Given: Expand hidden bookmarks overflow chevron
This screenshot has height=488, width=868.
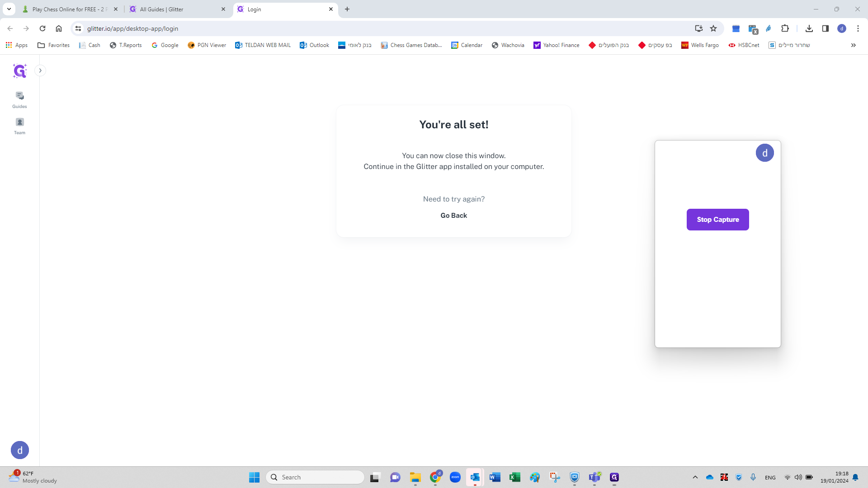Looking at the screenshot, I should pyautogui.click(x=853, y=45).
